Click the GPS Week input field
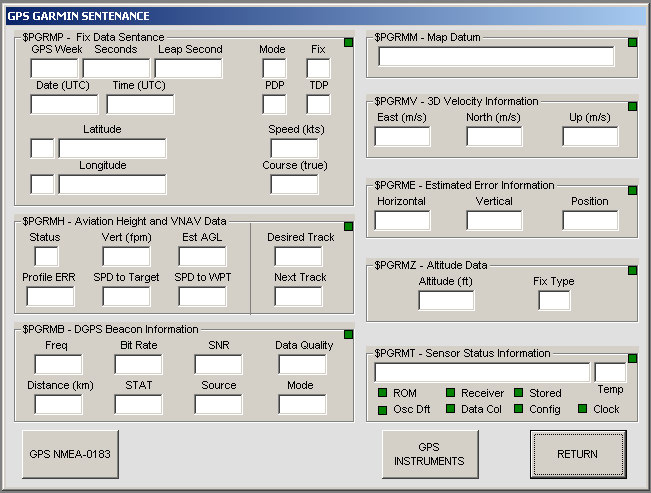 click(x=54, y=69)
